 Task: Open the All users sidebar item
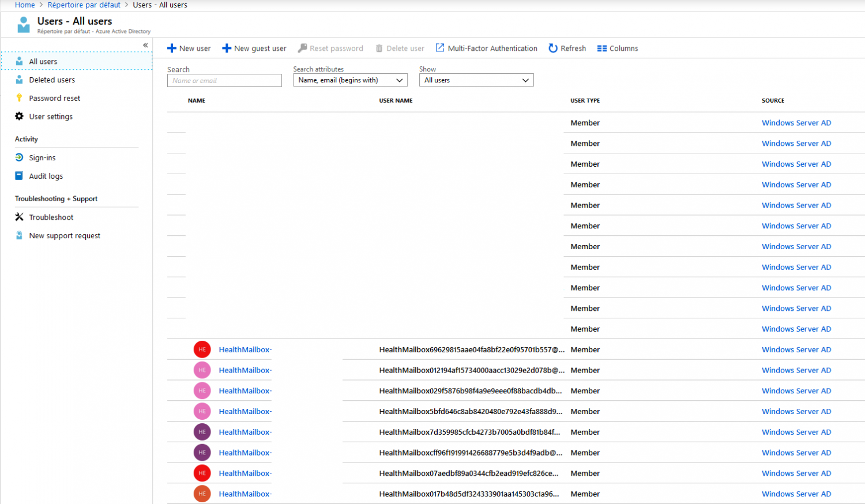[77, 61]
